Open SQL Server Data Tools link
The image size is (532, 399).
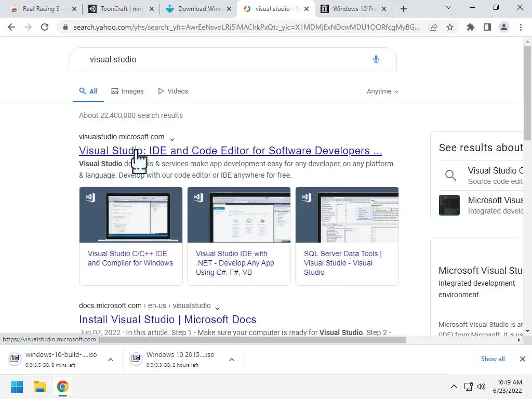coord(343,263)
